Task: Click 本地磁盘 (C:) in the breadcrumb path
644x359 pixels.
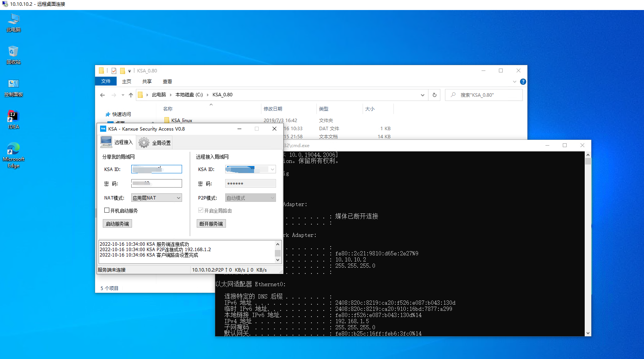Action: click(189, 95)
